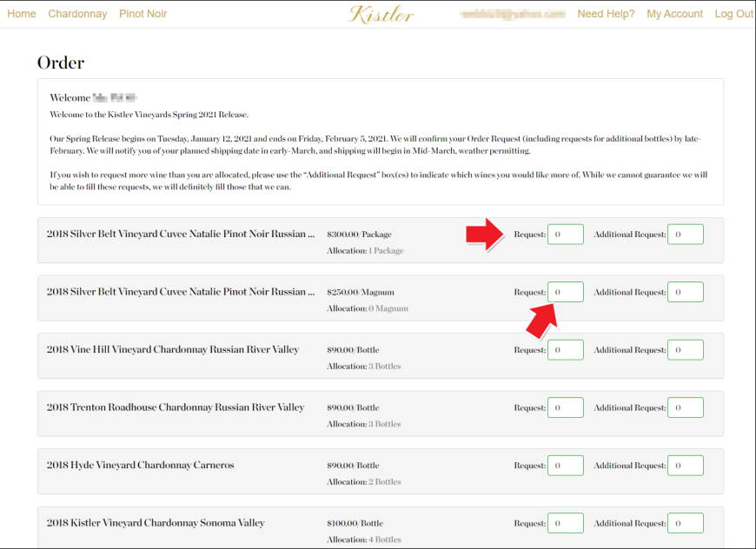This screenshot has width=756, height=549.
Task: Focus Additional Request field for $300.00/Package wine
Action: pyautogui.click(x=685, y=235)
